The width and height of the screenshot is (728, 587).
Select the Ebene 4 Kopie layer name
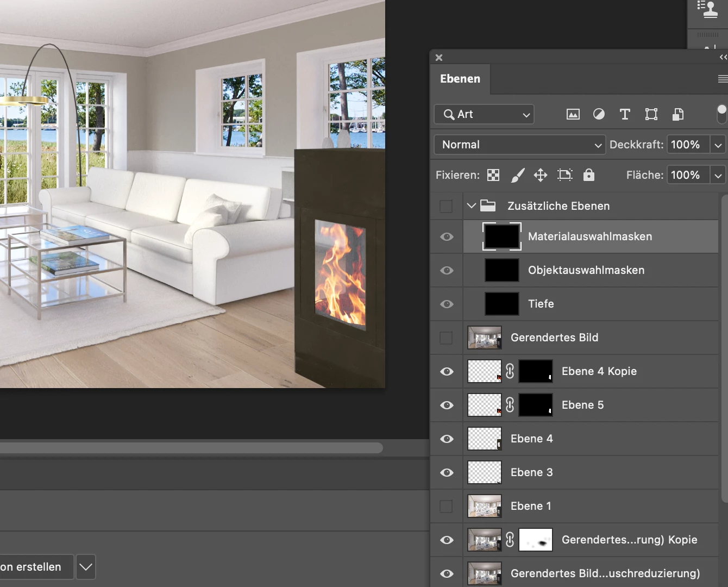tap(599, 371)
